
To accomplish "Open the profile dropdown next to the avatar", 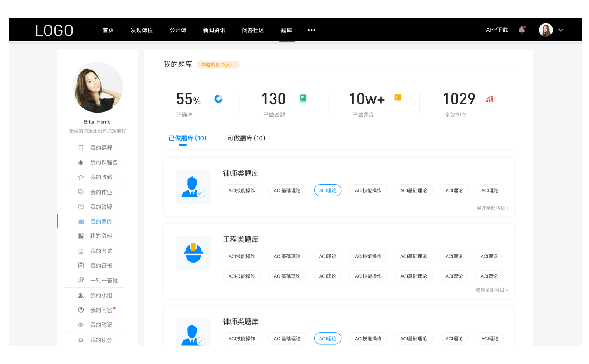I will pos(561,30).
